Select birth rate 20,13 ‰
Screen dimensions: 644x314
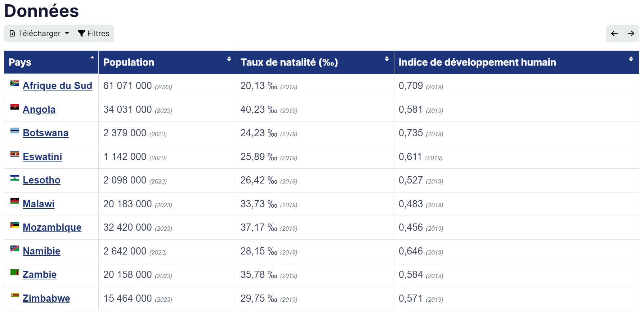pyautogui.click(x=259, y=86)
